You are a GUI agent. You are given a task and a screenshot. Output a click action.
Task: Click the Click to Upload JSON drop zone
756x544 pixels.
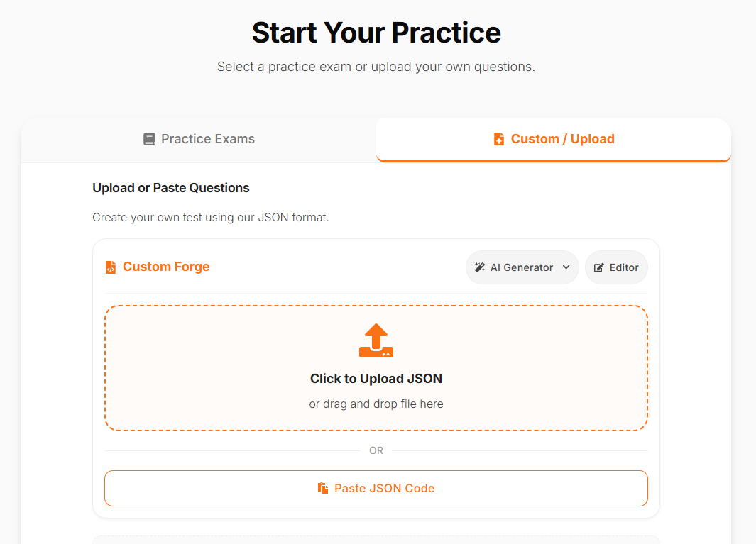click(x=376, y=367)
